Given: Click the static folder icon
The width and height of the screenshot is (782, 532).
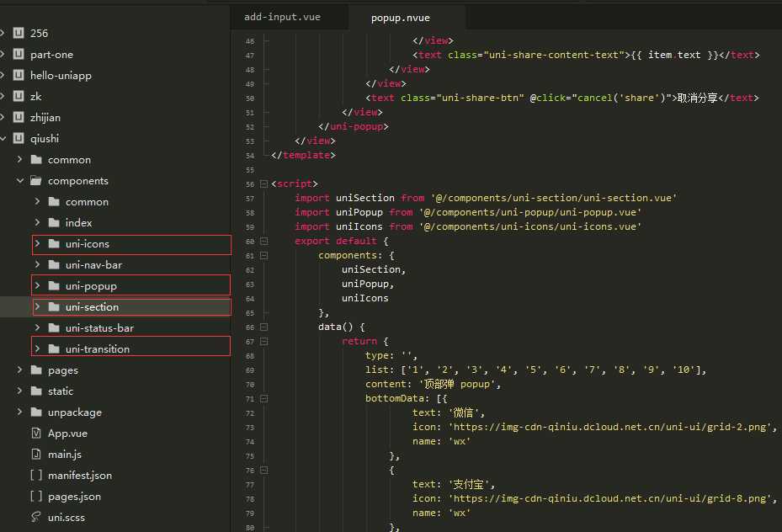Looking at the screenshot, I should [x=36, y=391].
